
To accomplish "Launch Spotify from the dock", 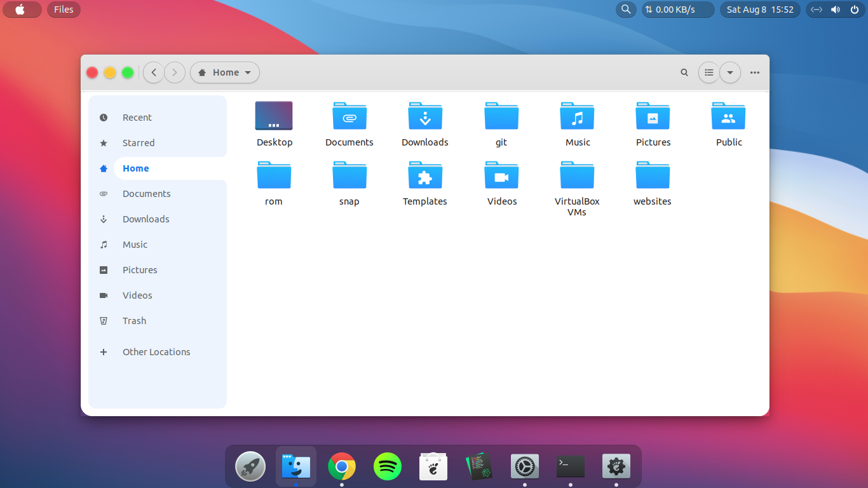I will [388, 467].
